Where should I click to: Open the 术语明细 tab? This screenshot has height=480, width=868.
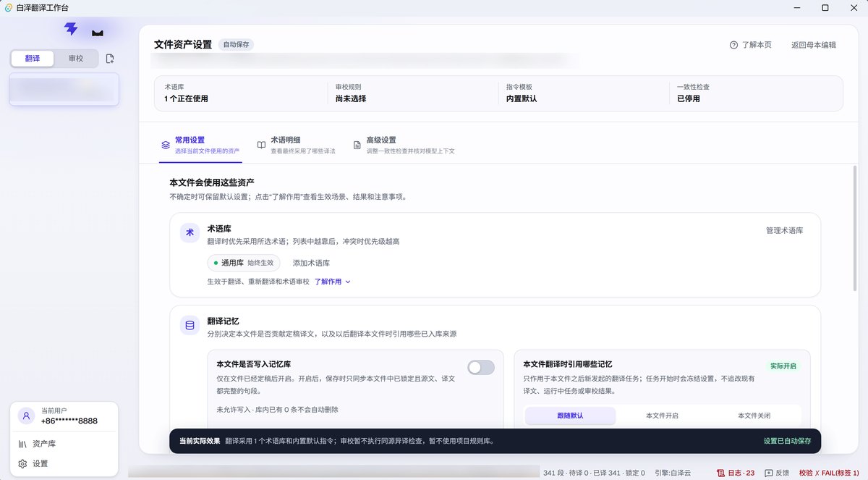click(297, 145)
